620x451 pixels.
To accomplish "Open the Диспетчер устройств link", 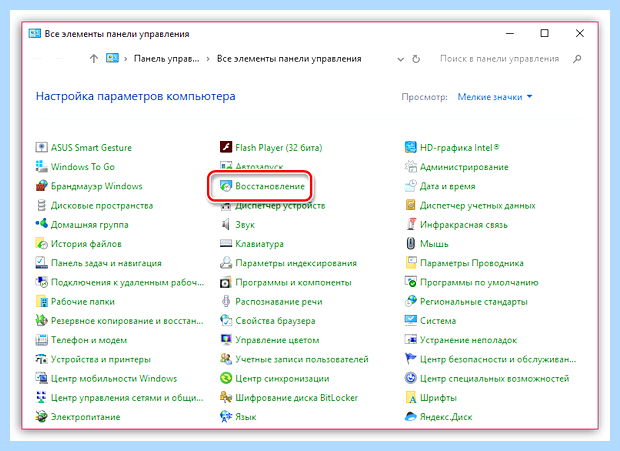I will click(280, 206).
